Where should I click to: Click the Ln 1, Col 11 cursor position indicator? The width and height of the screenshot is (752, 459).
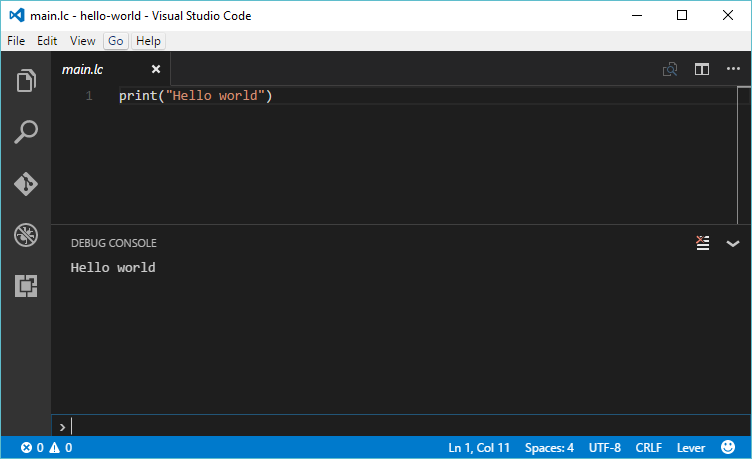pos(479,448)
